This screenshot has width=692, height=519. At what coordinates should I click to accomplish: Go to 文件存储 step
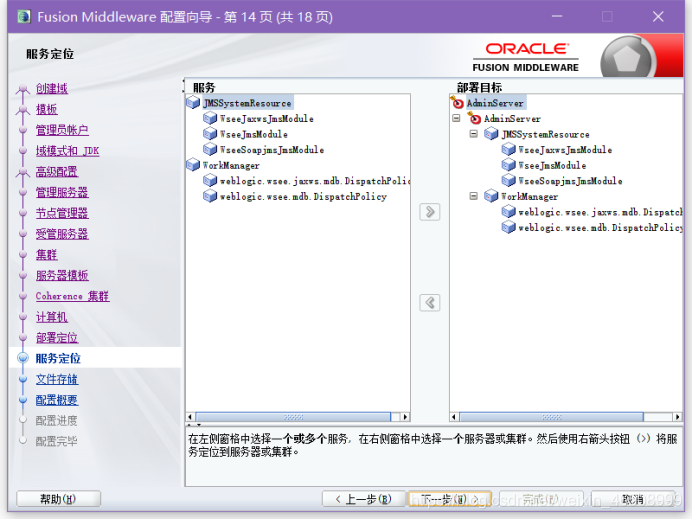pyautogui.click(x=57, y=379)
